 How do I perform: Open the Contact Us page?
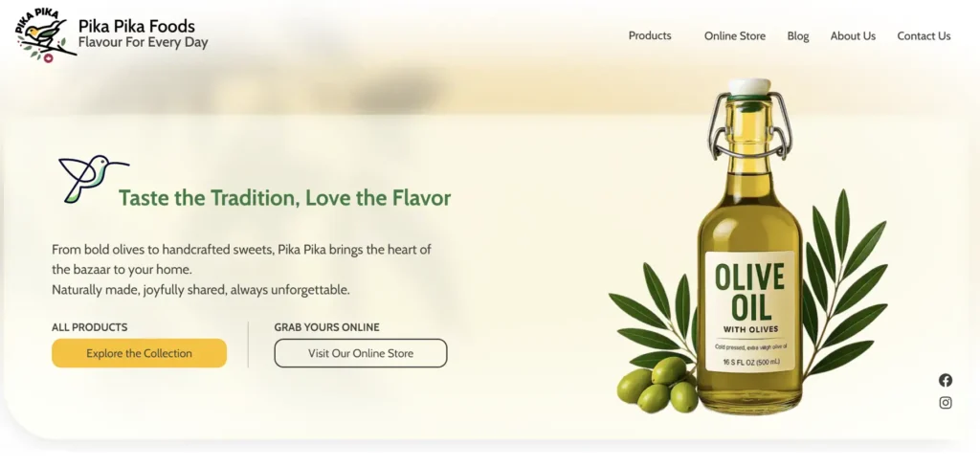[924, 36]
